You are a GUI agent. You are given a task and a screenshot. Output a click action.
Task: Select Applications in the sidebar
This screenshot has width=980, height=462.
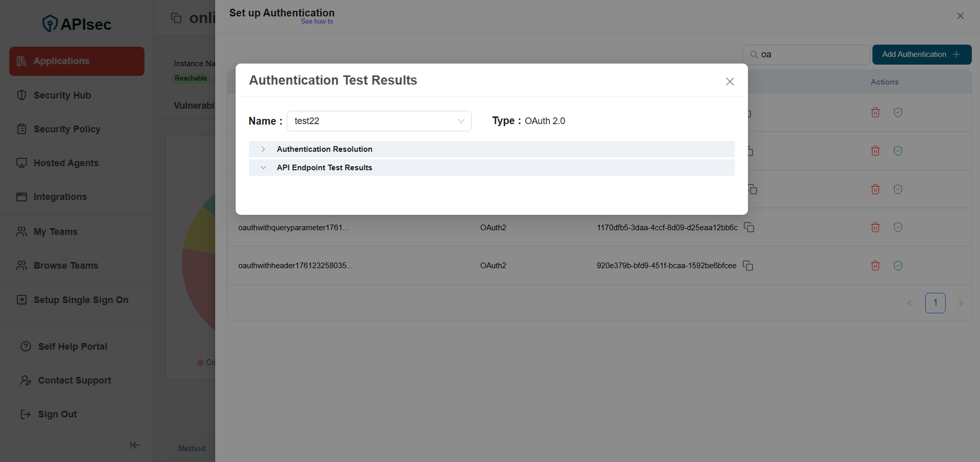61,61
